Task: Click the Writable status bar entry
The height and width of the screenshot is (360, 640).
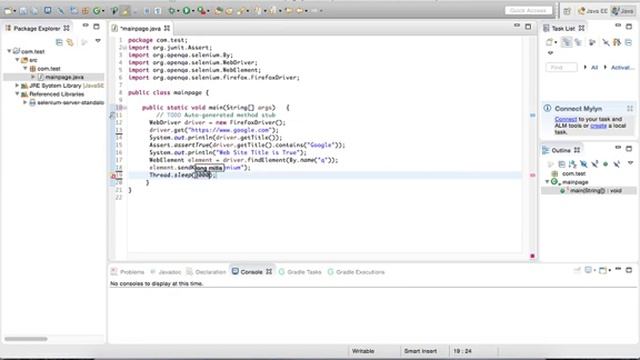Action: [363, 351]
